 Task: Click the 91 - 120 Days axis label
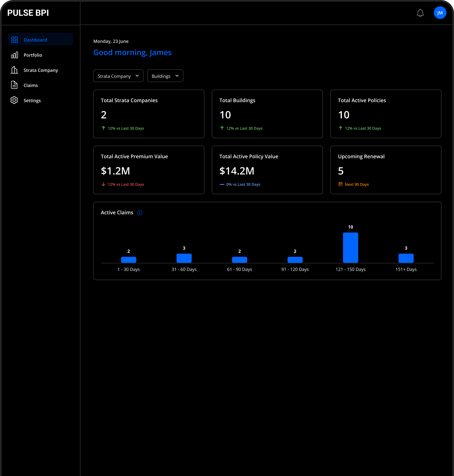[x=295, y=269]
